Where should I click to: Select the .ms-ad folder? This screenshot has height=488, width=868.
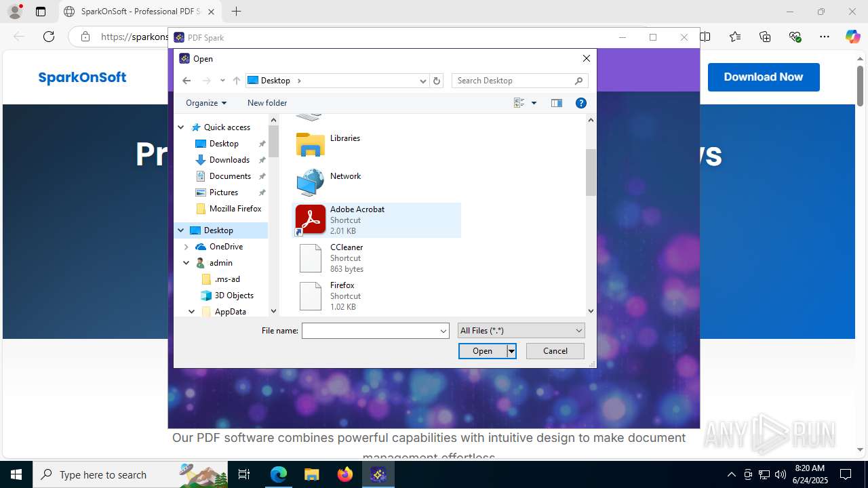[227, 279]
